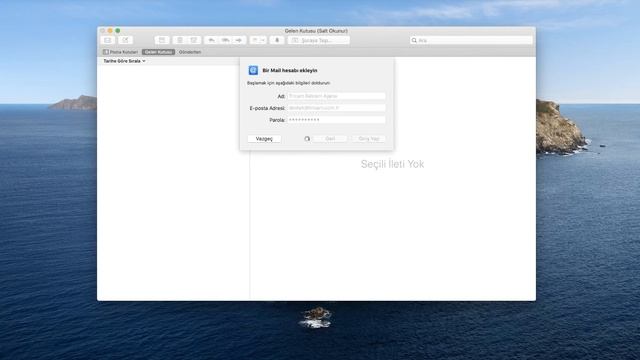Click the 'Bir Mail hesabı ekleyin' heading
This screenshot has height=360, width=640.
pos(290,70)
